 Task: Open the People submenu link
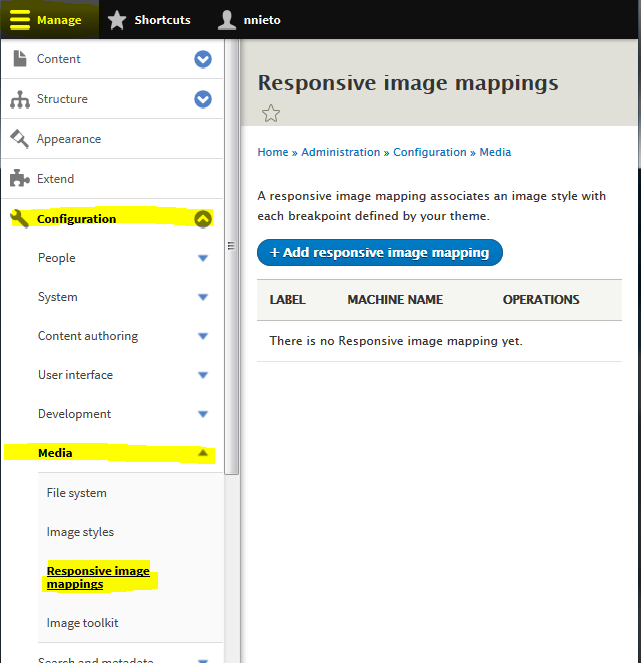pos(57,258)
